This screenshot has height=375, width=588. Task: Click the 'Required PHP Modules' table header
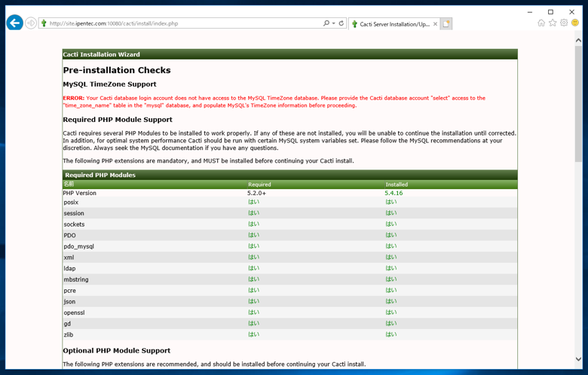coord(100,175)
